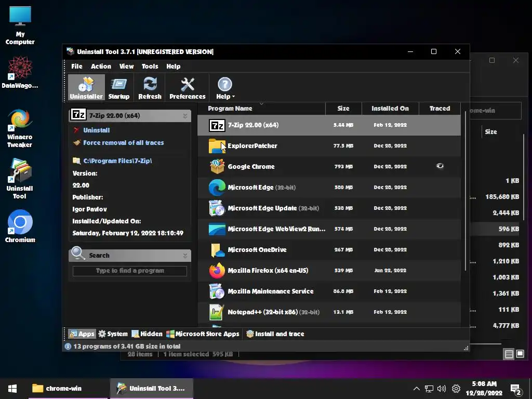Select the Microsoft Edge Update icon
Screen dimensions: 532x399
[x=217, y=208]
